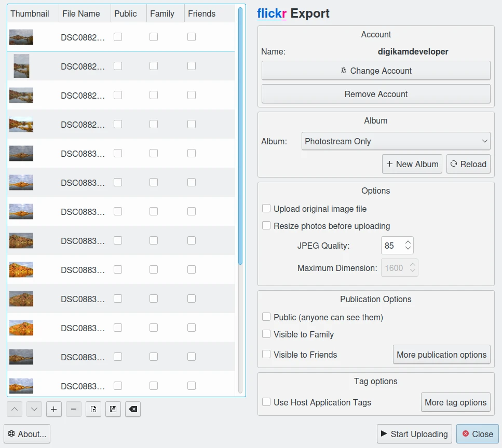Enable Use Host Application Tags
The image size is (502, 448).
pos(266,402)
